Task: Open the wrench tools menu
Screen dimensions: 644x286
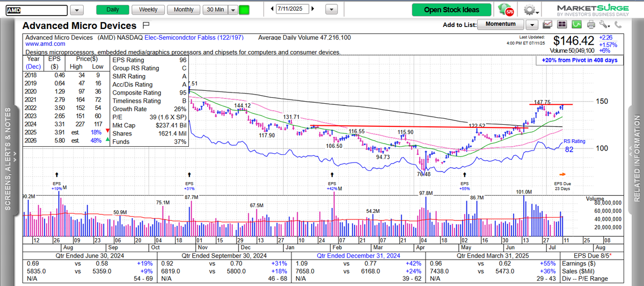Action: click(x=605, y=25)
